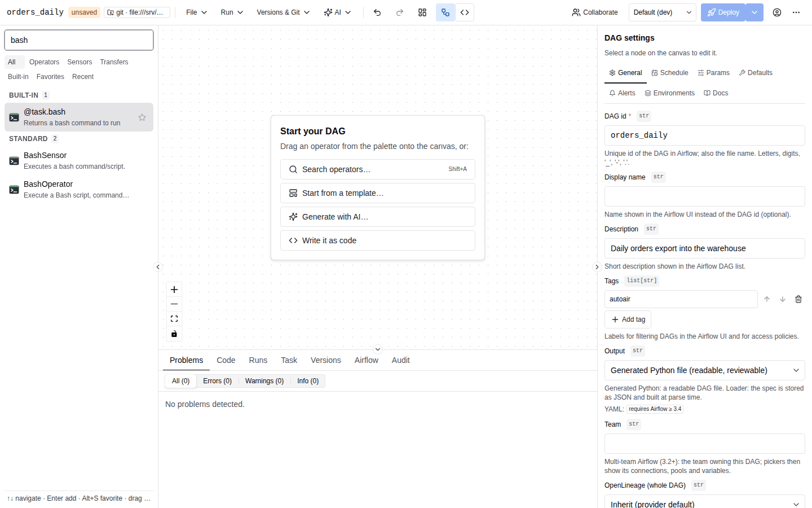812x508 pixels.
Task: Switch to the Airflow bottom tab
Action: pos(367,360)
